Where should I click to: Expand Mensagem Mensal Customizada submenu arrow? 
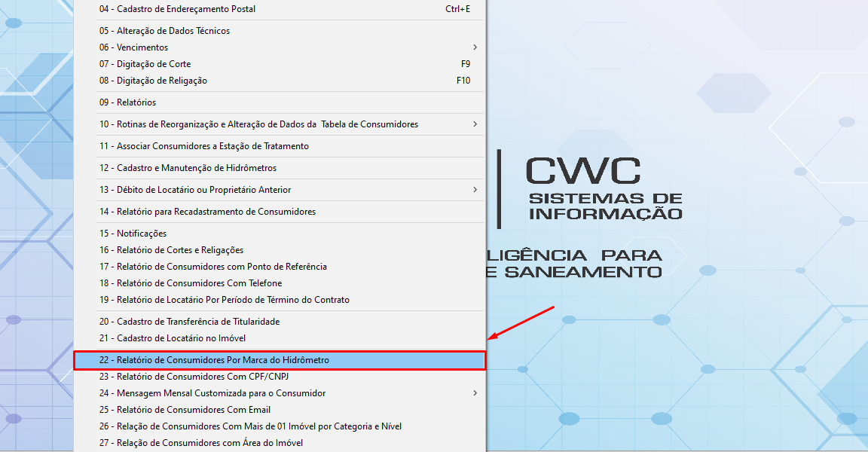[475, 393]
